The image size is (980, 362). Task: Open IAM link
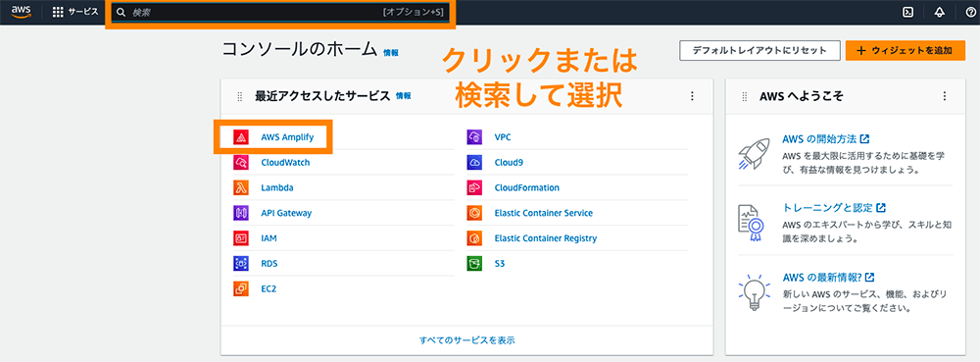click(x=269, y=238)
